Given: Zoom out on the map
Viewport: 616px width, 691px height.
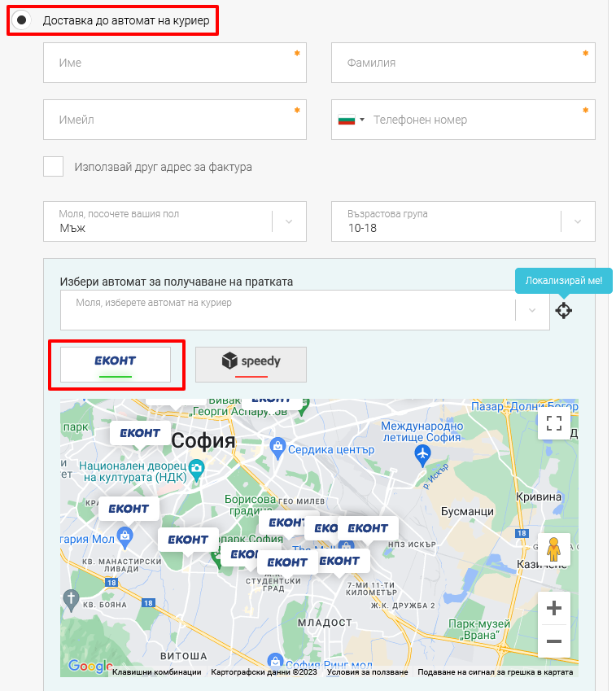Looking at the screenshot, I should point(554,641).
